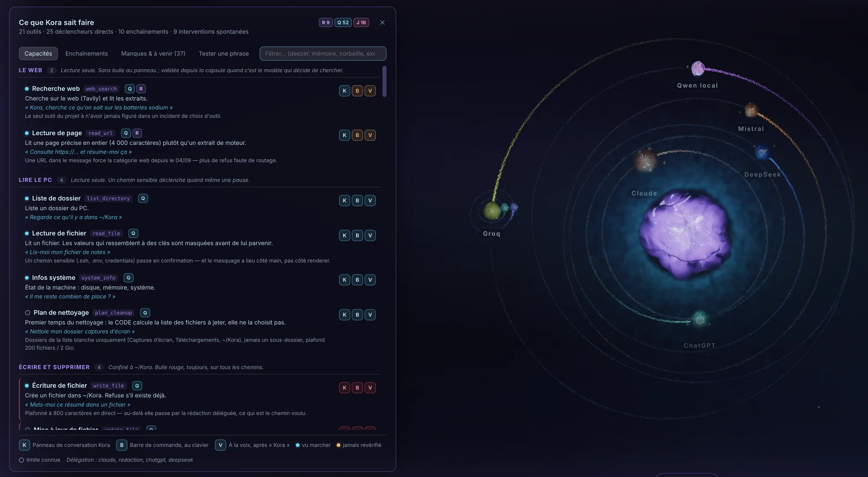Click the list_directory code tag
Screen dimensions: 868x477
tap(108, 199)
